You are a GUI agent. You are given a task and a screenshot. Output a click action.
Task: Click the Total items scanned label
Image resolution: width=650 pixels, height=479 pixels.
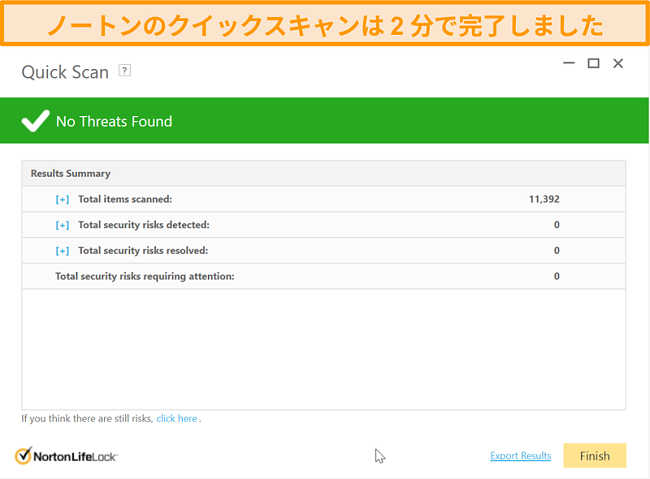click(125, 199)
